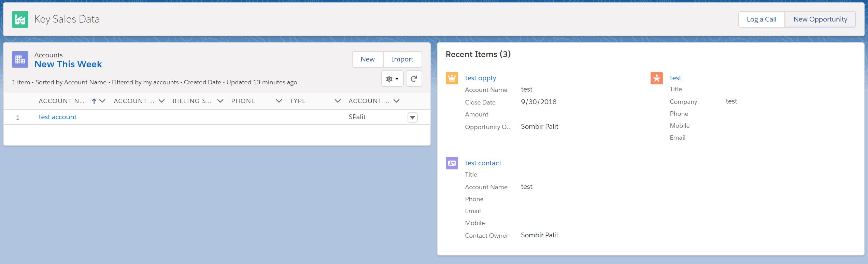The image size is (868, 264).
Task: Expand Phone column menu chevron
Action: click(x=279, y=101)
